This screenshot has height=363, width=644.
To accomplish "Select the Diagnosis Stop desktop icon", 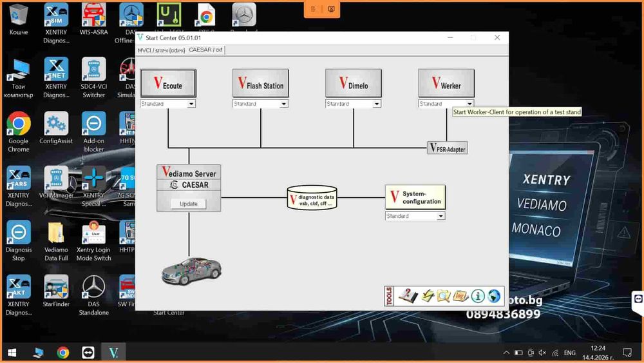I will pyautogui.click(x=19, y=241).
